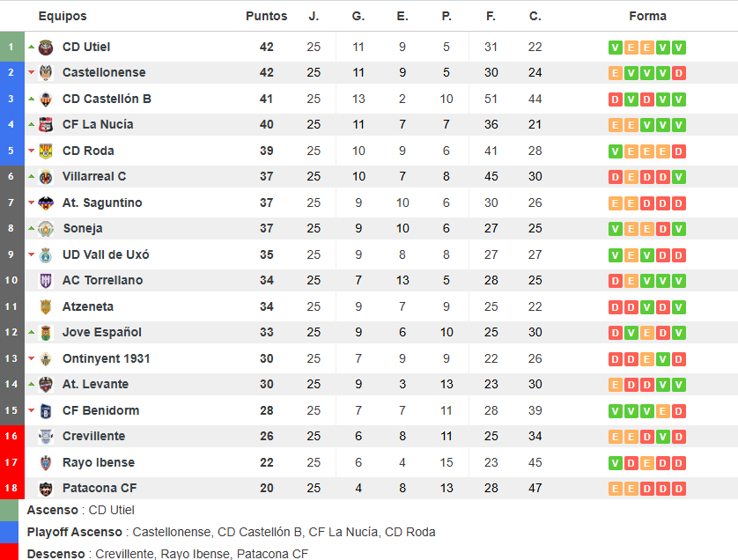The height and width of the screenshot is (560, 738).
Task: Click the CF La Nucía shield logo
Action: point(46,125)
